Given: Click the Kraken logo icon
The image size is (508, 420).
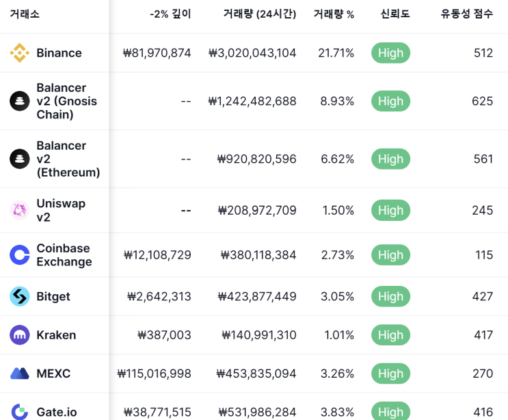Looking at the screenshot, I should [x=20, y=335].
